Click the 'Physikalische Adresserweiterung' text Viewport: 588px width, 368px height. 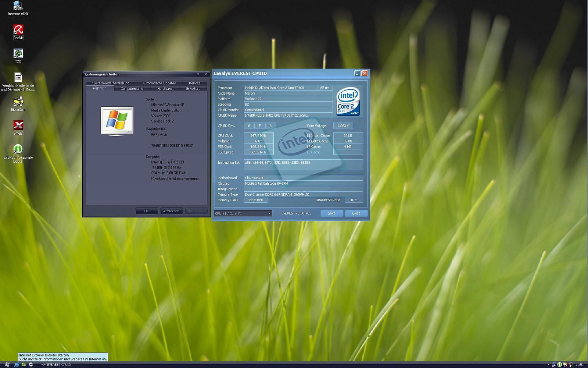[x=175, y=178]
